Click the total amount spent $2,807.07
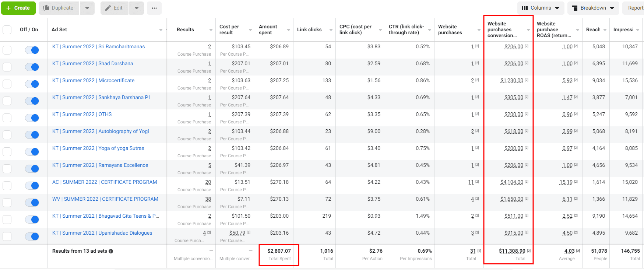 pyautogui.click(x=279, y=251)
